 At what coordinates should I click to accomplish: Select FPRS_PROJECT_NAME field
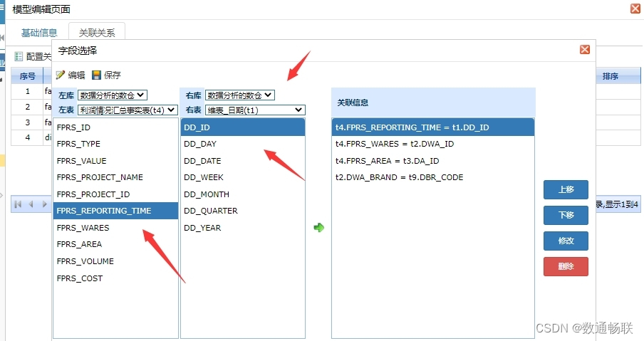coord(116,177)
